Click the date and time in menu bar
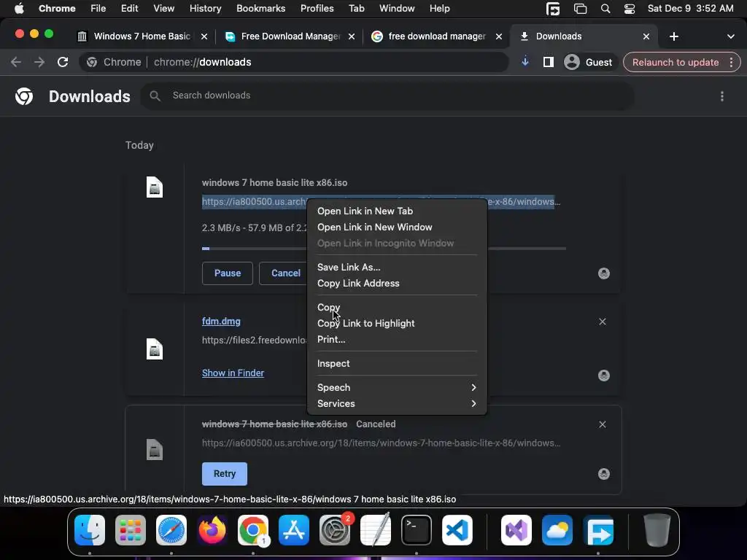The height and width of the screenshot is (560, 747). (x=691, y=9)
